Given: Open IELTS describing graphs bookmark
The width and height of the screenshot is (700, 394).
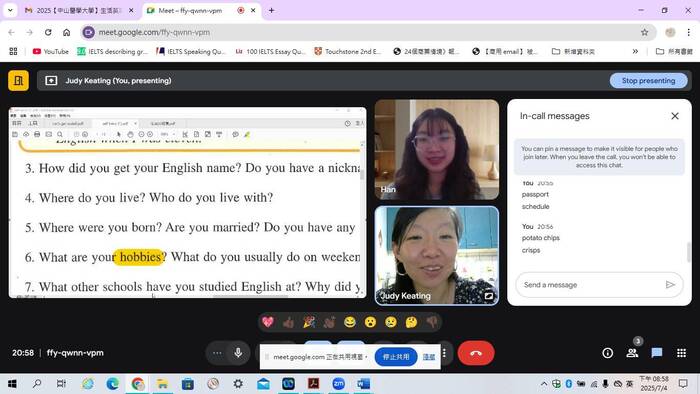Looking at the screenshot, I should pyautogui.click(x=112, y=51).
